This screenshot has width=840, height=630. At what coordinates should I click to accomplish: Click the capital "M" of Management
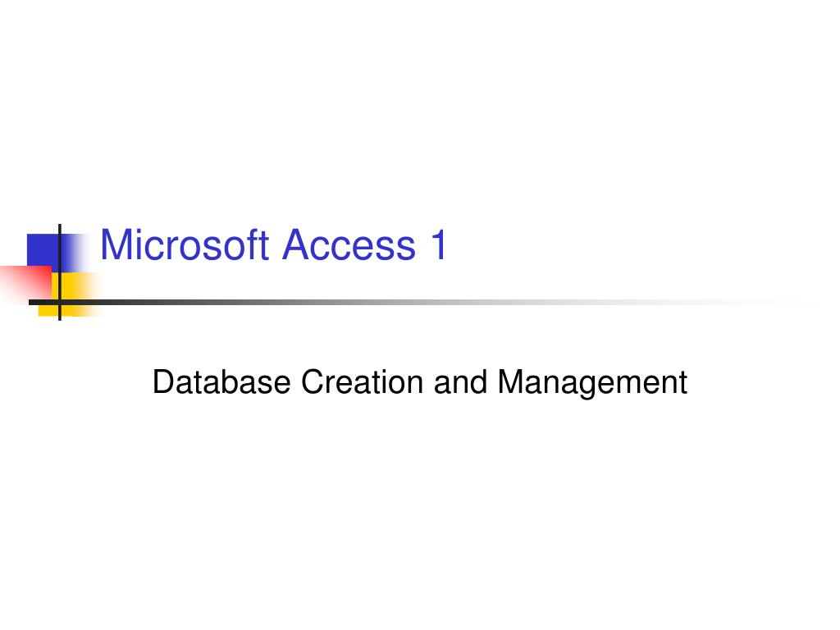(x=510, y=382)
